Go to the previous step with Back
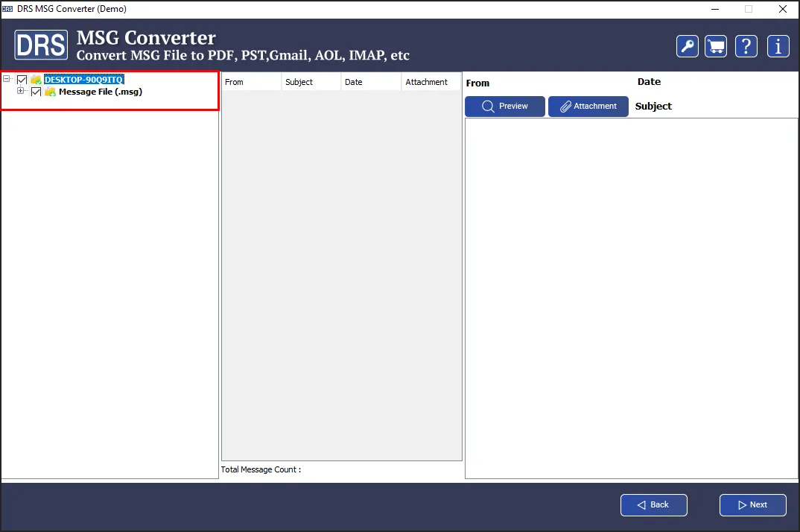The height and width of the screenshot is (532, 800). coord(653,505)
